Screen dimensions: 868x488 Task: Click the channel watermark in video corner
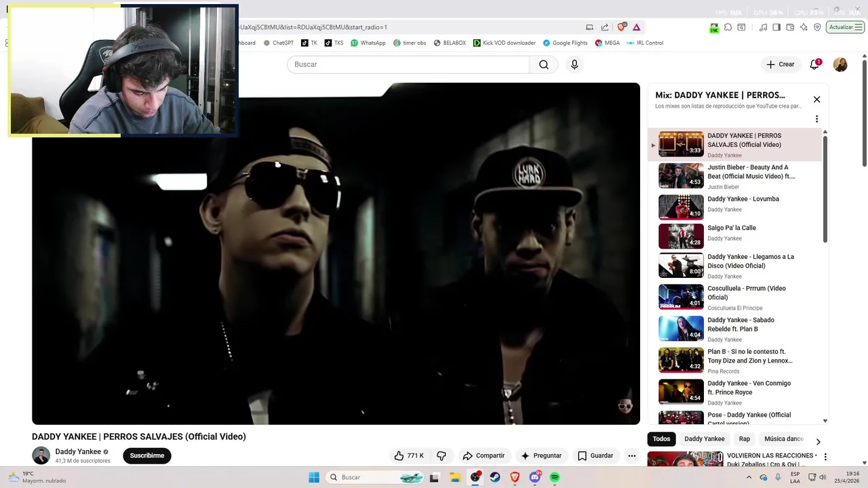click(x=625, y=406)
